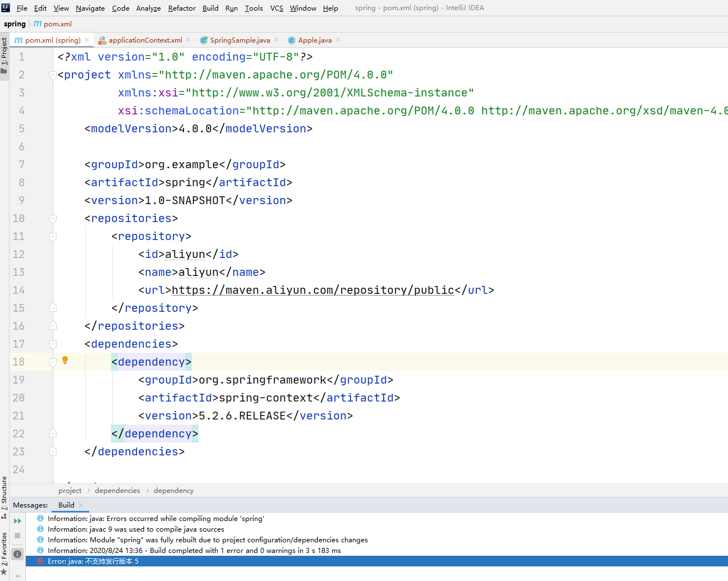Open the Tools menu
Viewport: 728px width, 581px height.
[254, 8]
